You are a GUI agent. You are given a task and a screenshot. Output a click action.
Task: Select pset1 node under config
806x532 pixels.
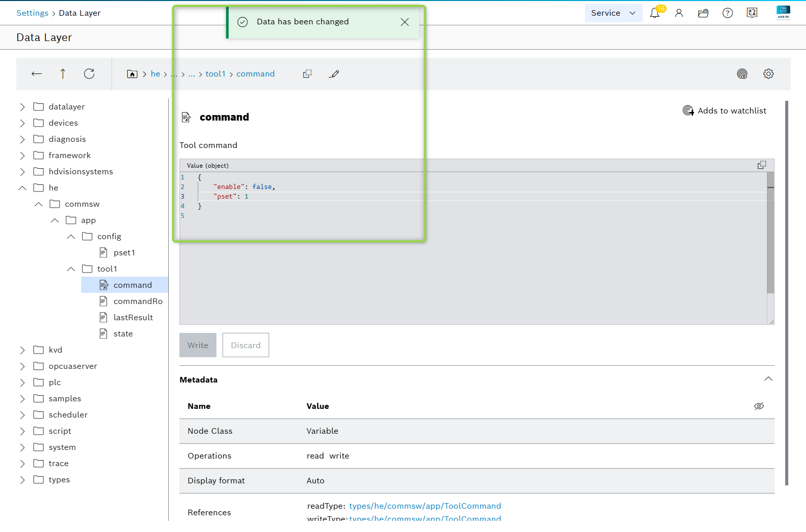click(x=124, y=253)
